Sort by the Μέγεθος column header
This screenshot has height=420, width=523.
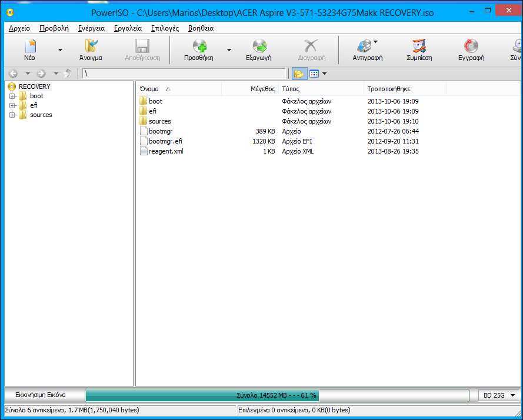pyautogui.click(x=250, y=89)
